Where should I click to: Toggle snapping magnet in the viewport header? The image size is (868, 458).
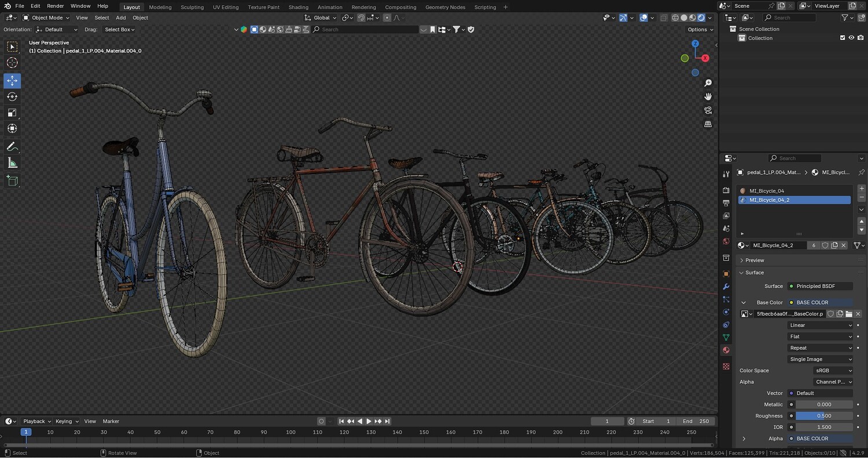coord(361,18)
